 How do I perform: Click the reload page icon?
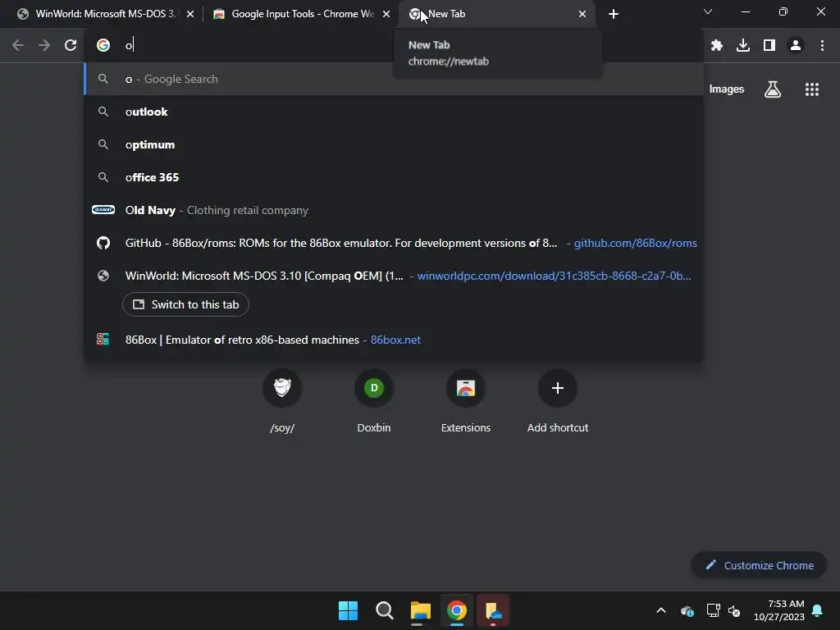(x=71, y=46)
